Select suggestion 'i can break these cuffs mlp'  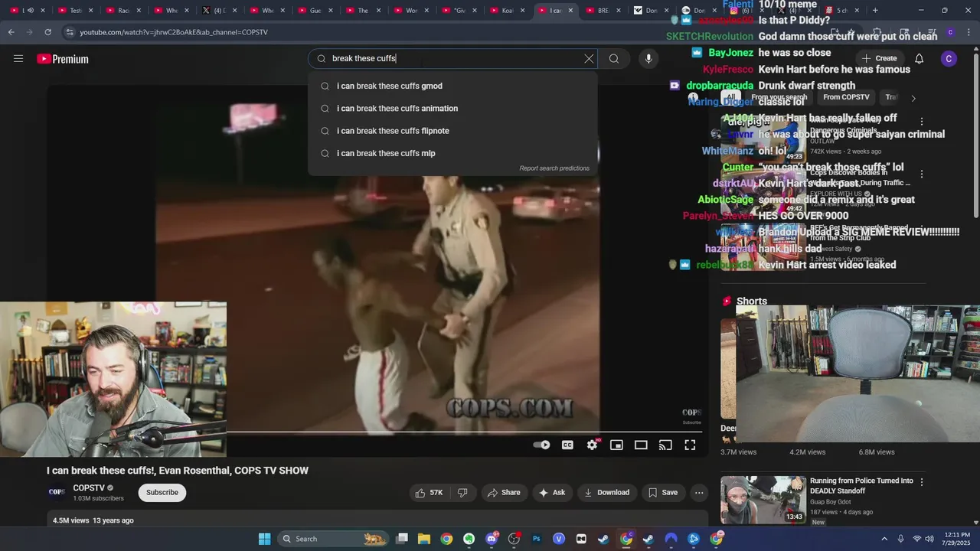point(452,153)
